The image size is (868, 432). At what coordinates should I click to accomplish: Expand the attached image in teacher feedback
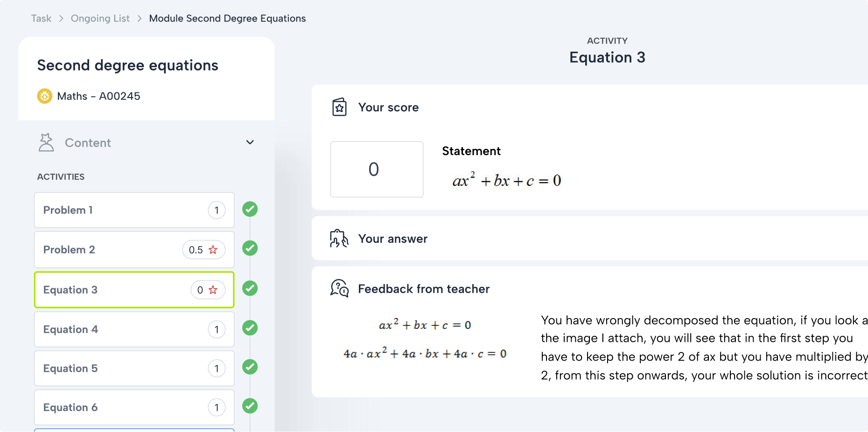coord(425,339)
